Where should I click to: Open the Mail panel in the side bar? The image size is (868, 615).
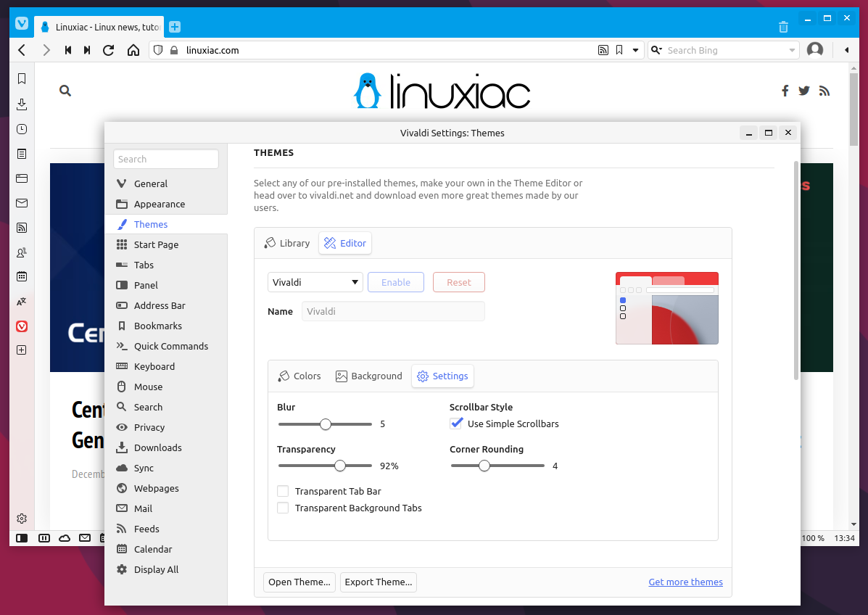pos(22,203)
